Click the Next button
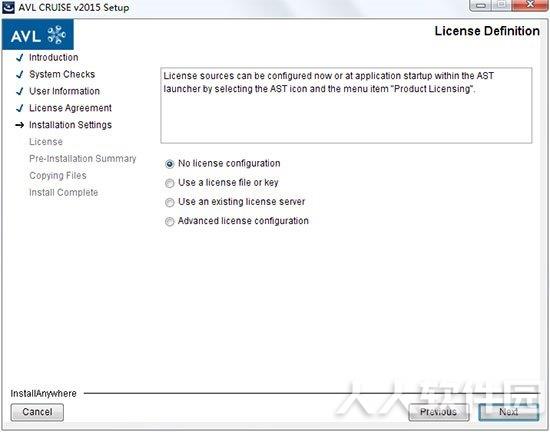The image size is (550, 432). point(509,412)
